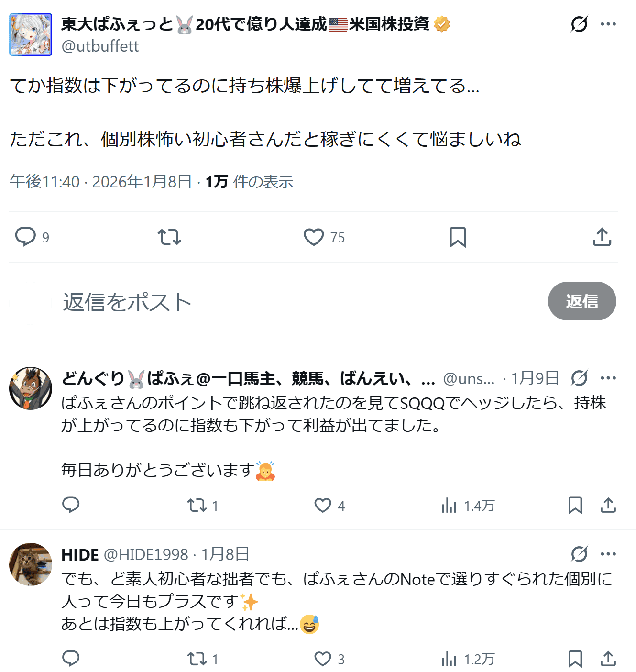
Task: Open Grok icon on main post header
Action: (x=579, y=24)
